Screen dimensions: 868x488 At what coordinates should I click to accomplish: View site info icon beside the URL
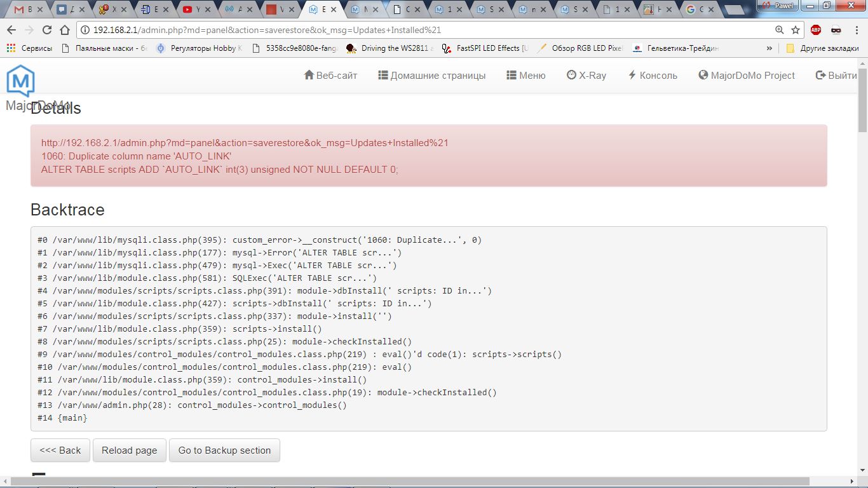85,30
